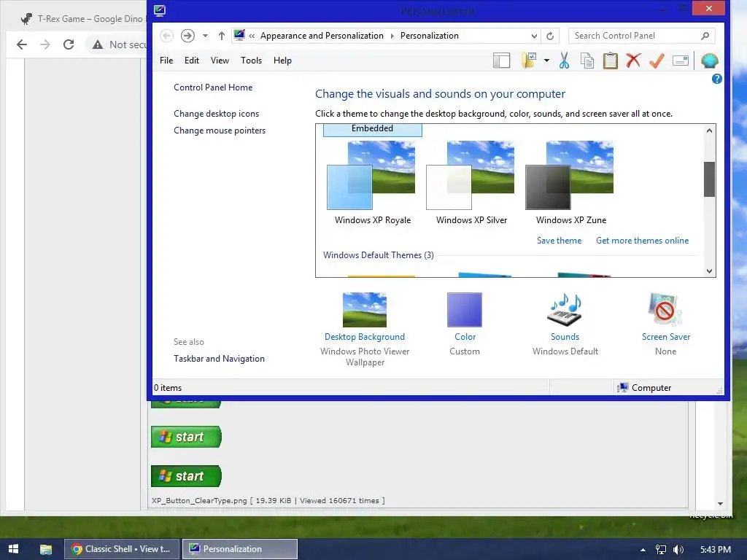Open the dropdown arrow beside folder options icon
747x560 pixels.
coord(546,61)
